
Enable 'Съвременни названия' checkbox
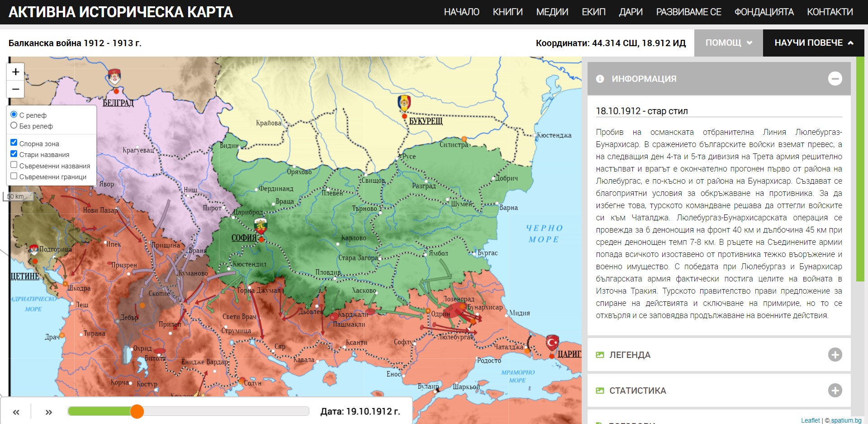tap(14, 165)
